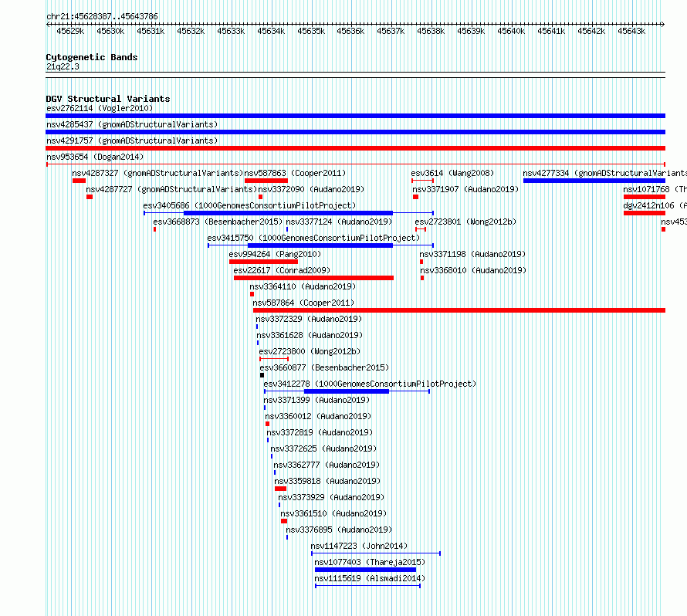Open nsv3372329 (Audano2019) label

(309, 319)
